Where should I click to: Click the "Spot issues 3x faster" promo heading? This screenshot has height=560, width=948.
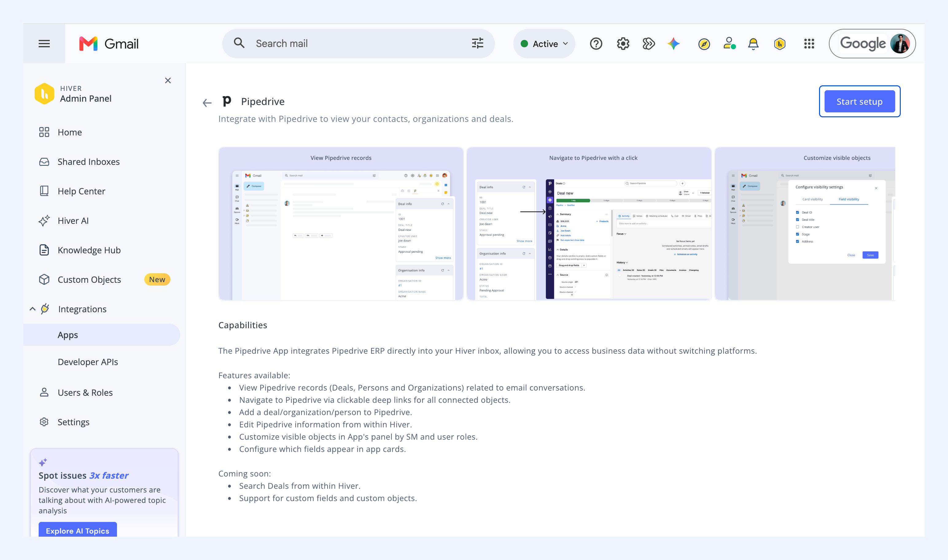click(84, 476)
